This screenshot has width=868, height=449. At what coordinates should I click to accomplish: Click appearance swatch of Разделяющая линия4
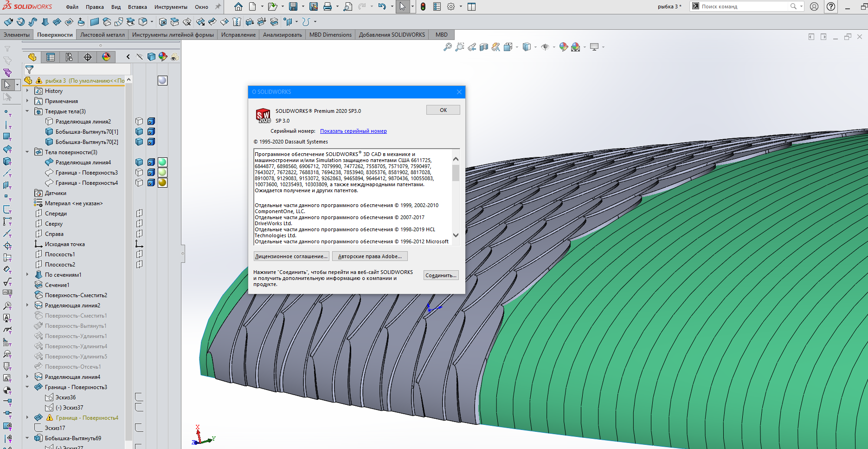(x=162, y=162)
